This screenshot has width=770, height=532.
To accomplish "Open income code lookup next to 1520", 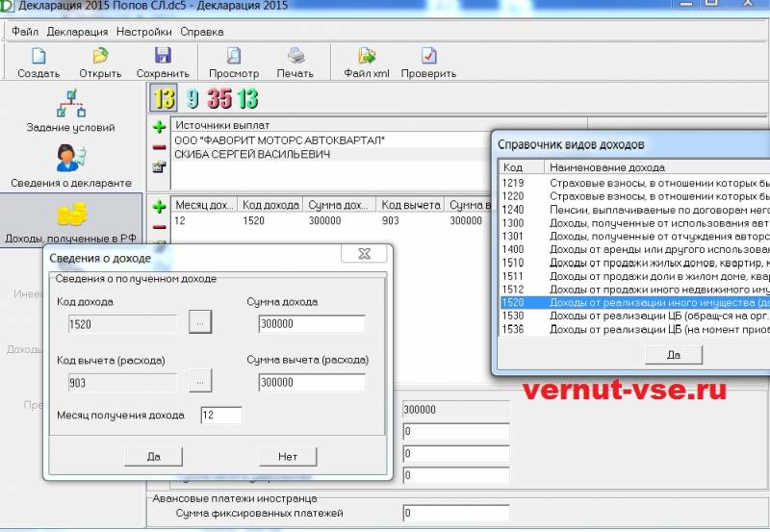I will click(200, 322).
